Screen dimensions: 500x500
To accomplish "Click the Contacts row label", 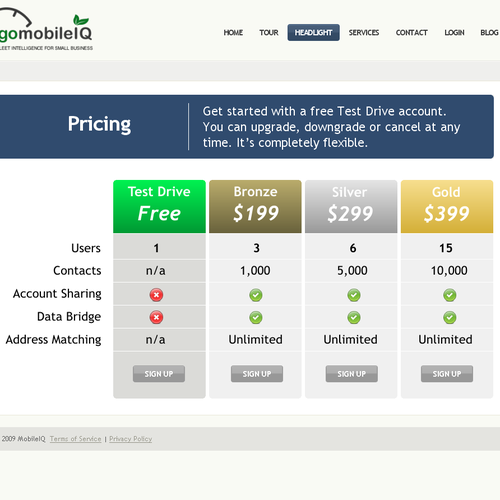I will coord(77,270).
